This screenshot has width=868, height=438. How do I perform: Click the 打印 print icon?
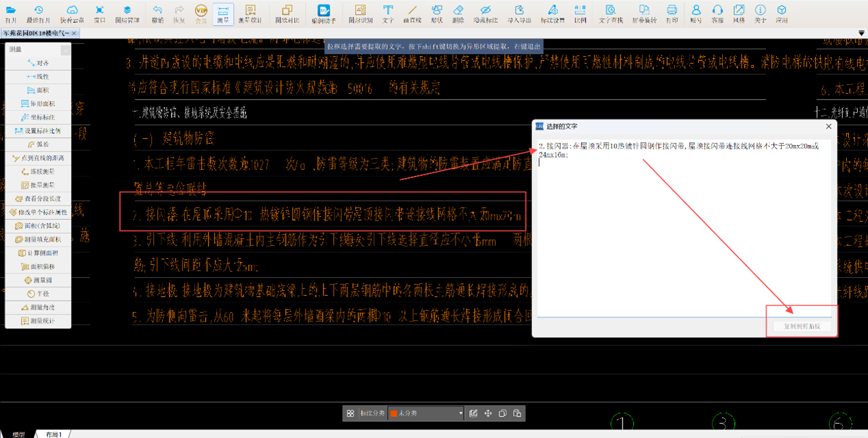(672, 13)
